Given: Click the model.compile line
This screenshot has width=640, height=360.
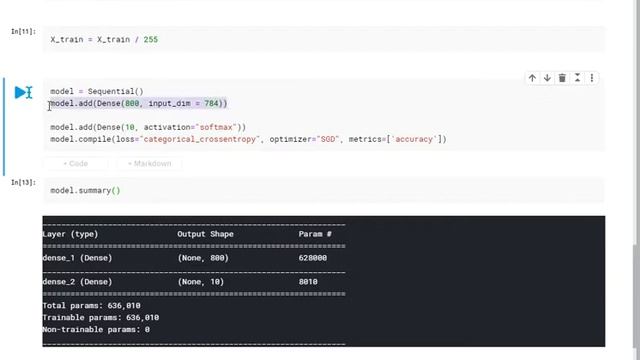Looking at the screenshot, I should coord(248,139).
